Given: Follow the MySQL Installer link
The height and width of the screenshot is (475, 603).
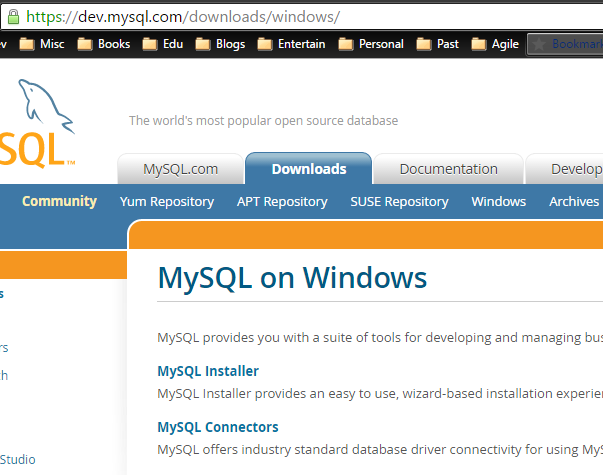Looking at the screenshot, I should tap(208, 371).
